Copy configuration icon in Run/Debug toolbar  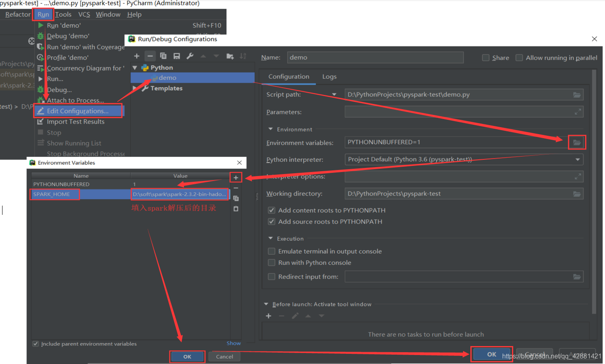tap(163, 56)
